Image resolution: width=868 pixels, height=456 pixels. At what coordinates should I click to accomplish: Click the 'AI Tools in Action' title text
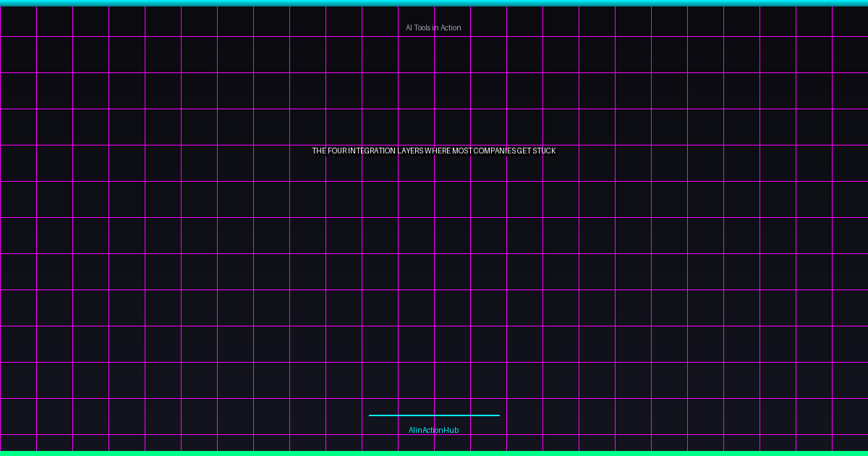(x=433, y=28)
